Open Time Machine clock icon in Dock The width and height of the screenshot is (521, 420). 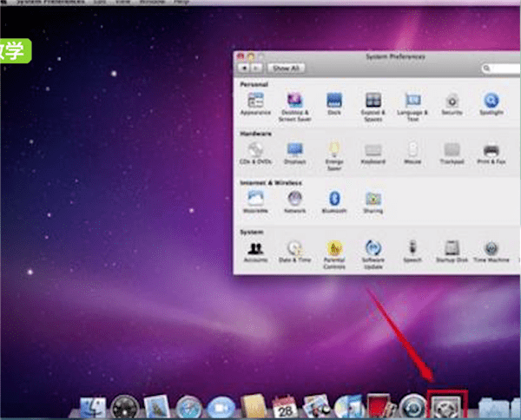pos(413,407)
